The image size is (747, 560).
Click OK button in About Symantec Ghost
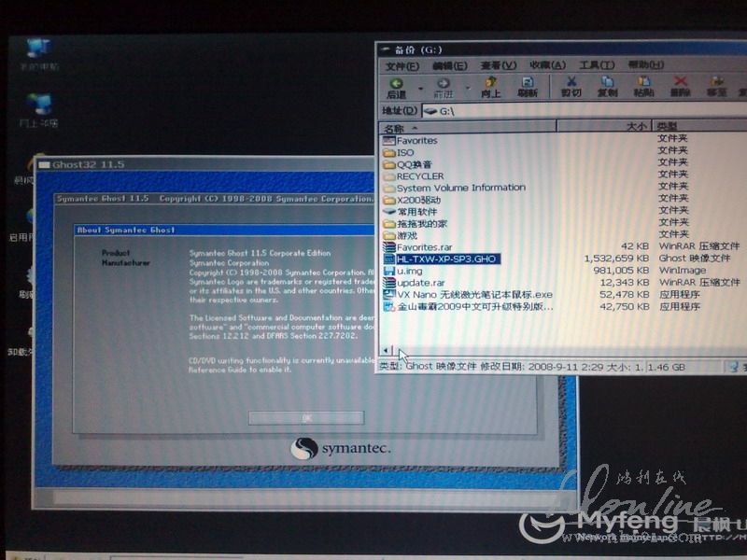[306, 418]
